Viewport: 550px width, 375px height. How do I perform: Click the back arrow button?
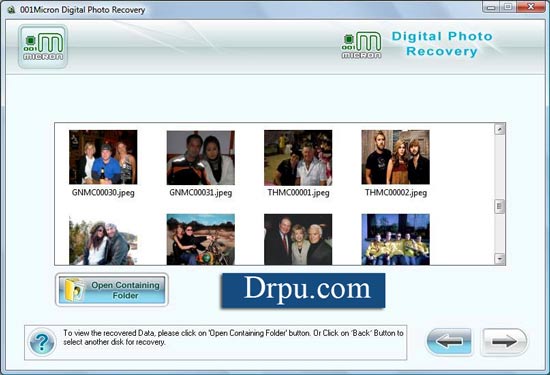point(449,341)
